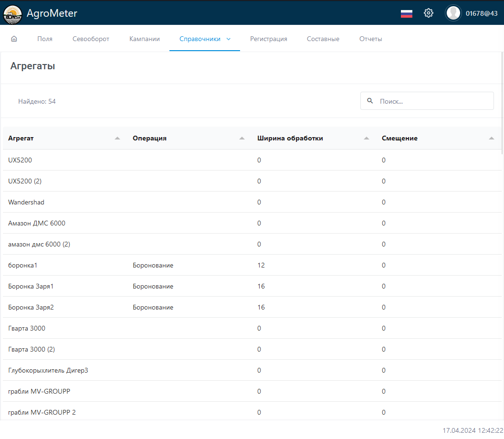The width and height of the screenshot is (504, 439).
Task: Open settings via the gear icon
Action: [x=429, y=13]
